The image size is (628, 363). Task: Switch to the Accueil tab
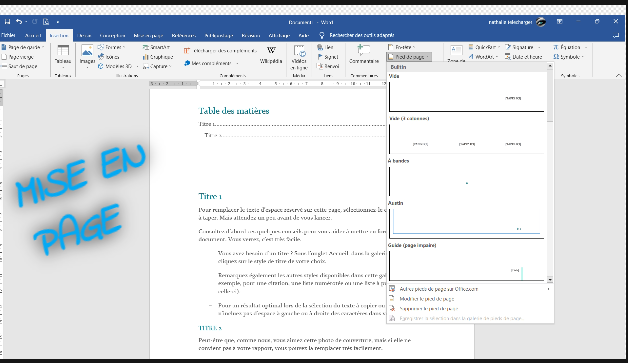point(33,35)
